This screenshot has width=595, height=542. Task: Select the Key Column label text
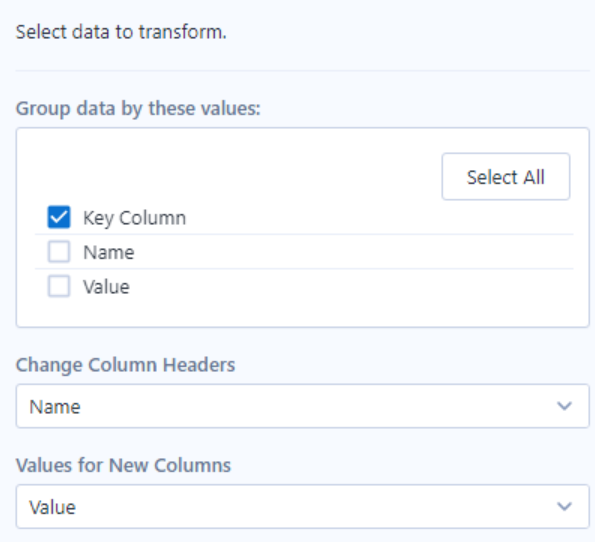click(134, 218)
